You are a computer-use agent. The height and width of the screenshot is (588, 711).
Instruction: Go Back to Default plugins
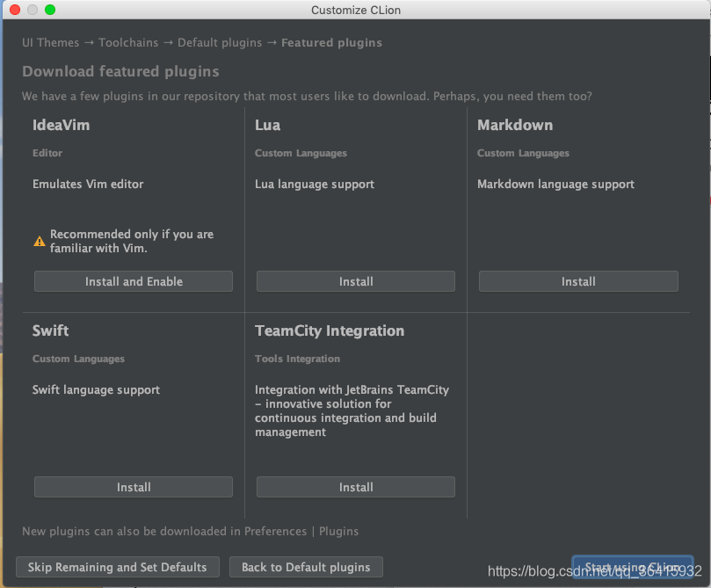pos(306,567)
